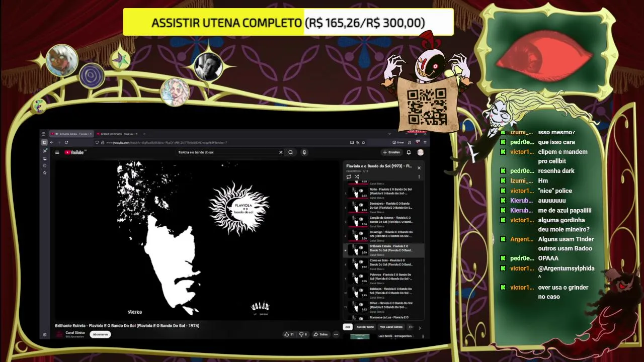The width and height of the screenshot is (644, 362).
Task: Open a new browser tab
Action: point(144,134)
